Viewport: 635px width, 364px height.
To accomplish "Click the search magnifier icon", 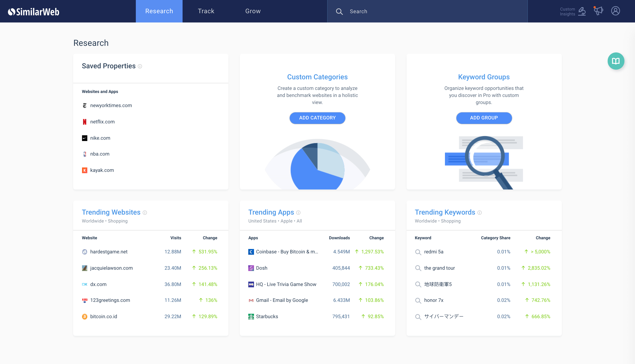I will 339,11.
